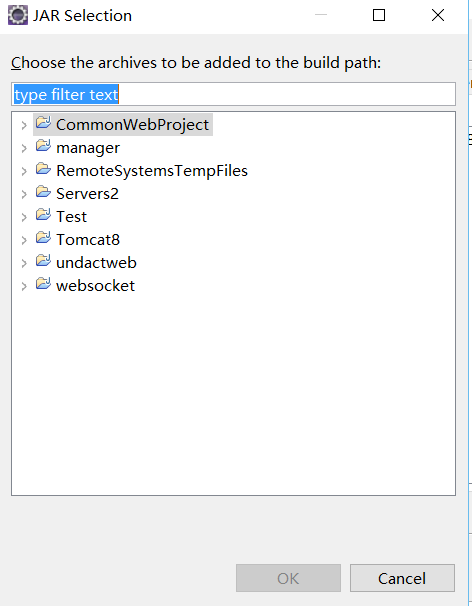Click the Servers2 folder icon
Image resolution: width=472 pixels, height=606 pixels.
coord(43,192)
